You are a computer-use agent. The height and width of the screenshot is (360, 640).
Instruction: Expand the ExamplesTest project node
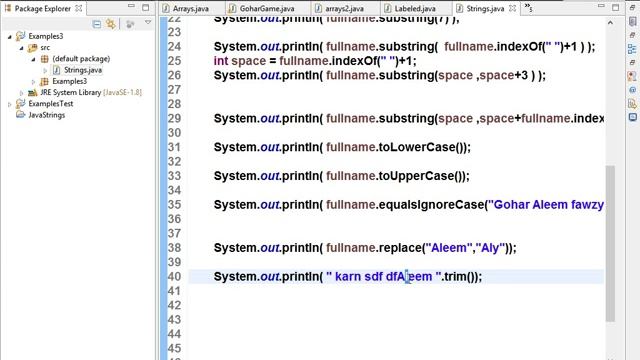pyautogui.click(x=10, y=104)
